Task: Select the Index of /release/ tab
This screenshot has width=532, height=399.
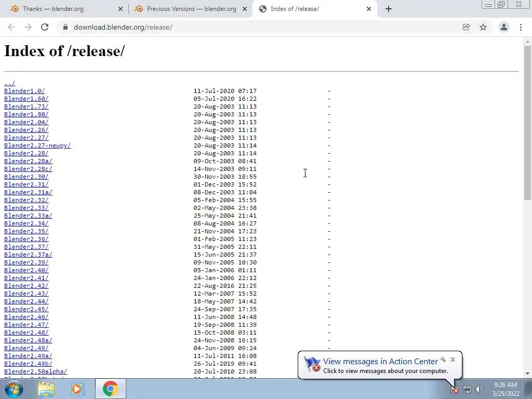Action: coord(314,9)
